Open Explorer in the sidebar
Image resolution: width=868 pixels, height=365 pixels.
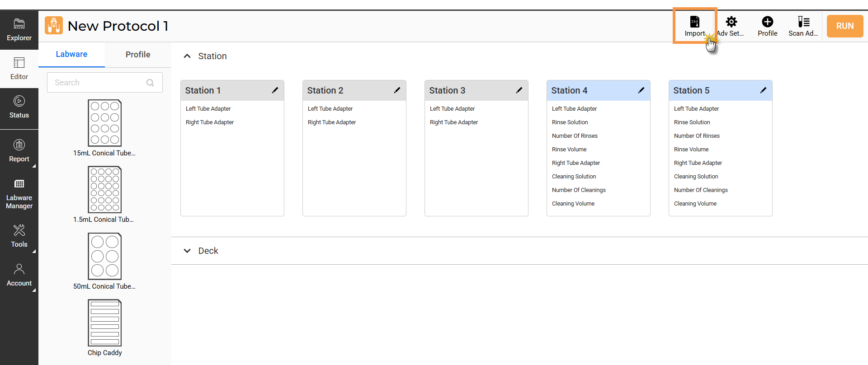[19, 29]
